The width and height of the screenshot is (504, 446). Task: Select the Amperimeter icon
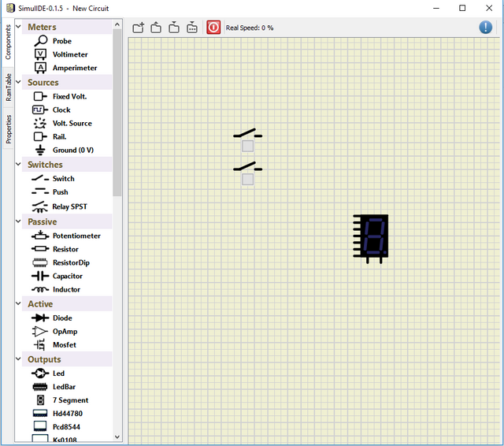[40, 68]
